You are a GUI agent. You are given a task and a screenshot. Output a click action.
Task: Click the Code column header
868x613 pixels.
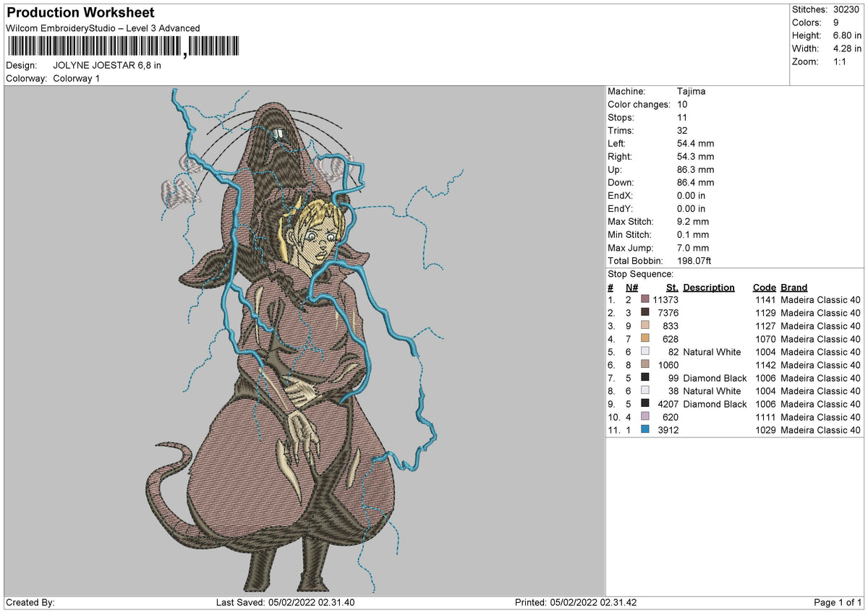pyautogui.click(x=764, y=287)
